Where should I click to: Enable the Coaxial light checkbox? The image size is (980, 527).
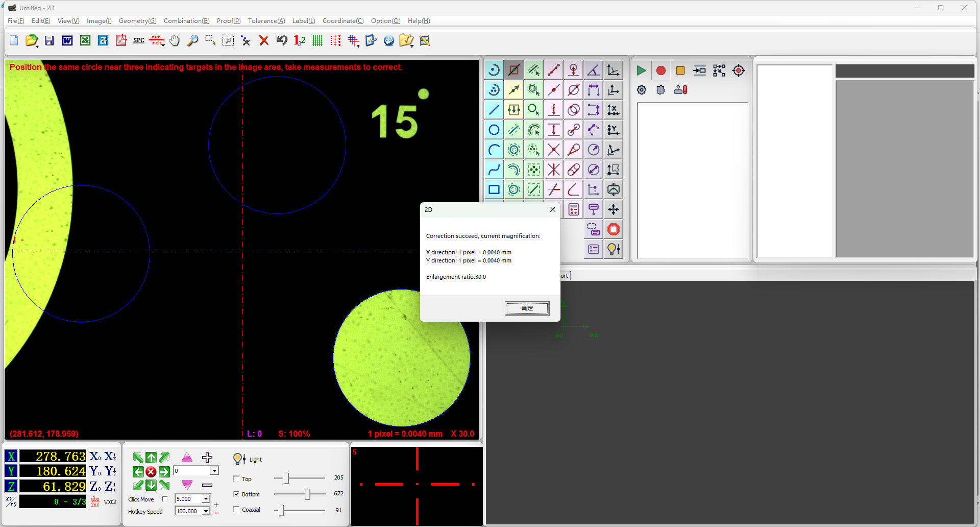[x=236, y=509]
